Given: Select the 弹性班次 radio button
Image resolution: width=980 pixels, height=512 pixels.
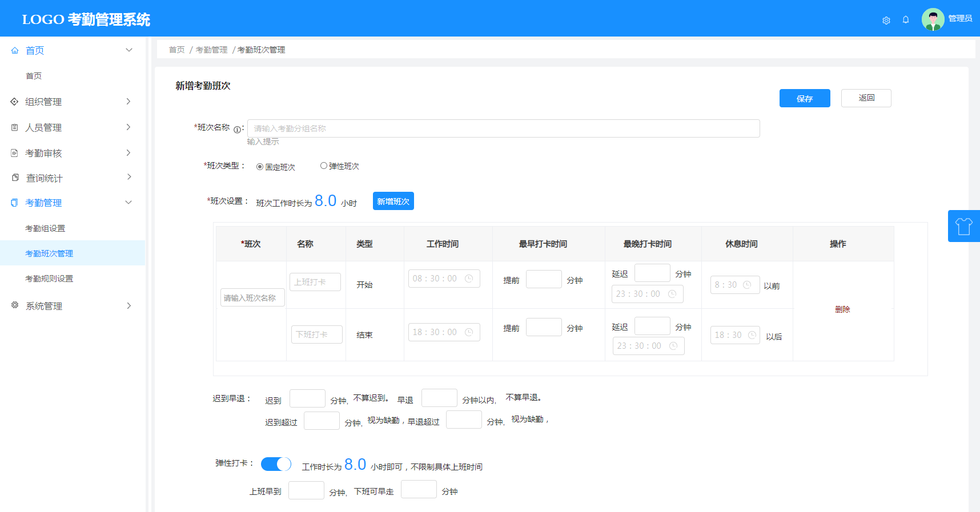Looking at the screenshot, I should 324,166.
